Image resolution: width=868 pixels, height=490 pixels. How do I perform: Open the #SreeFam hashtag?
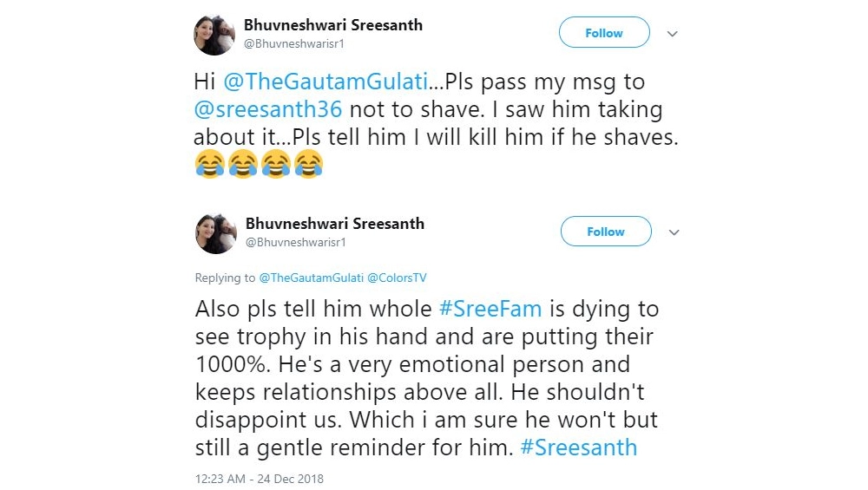[490, 309]
